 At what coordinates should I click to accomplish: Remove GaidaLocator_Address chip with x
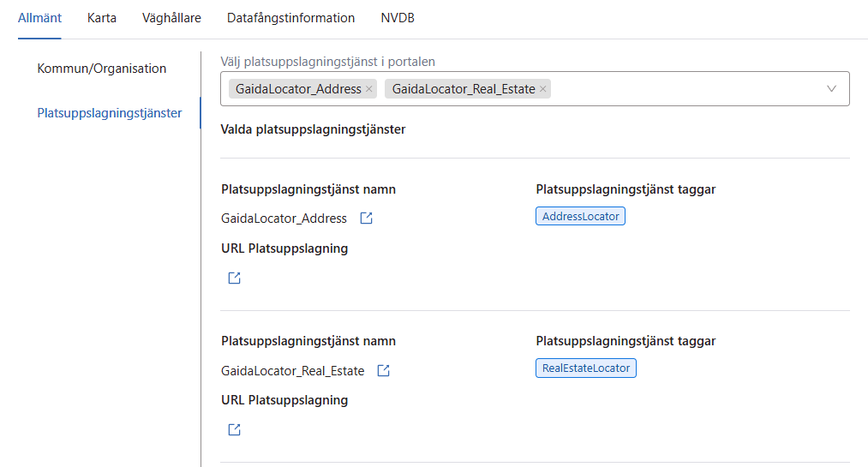coord(369,89)
